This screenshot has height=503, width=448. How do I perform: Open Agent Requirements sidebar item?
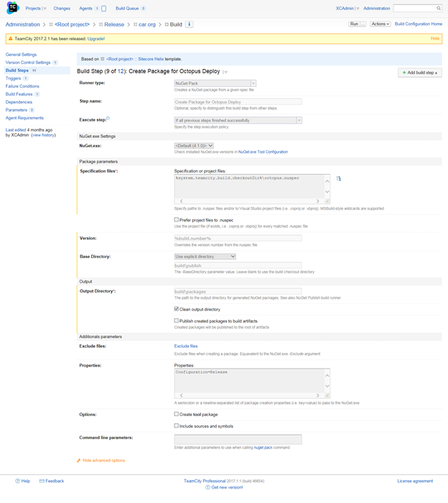[24, 118]
